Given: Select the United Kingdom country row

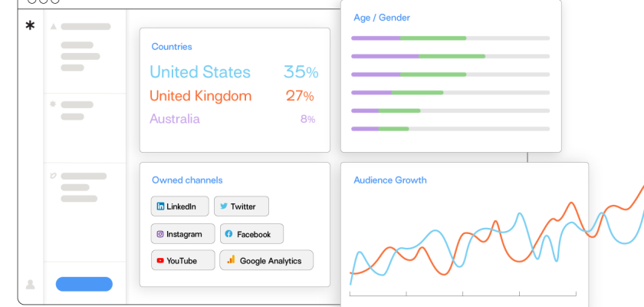Looking at the screenshot, I should 233,96.
